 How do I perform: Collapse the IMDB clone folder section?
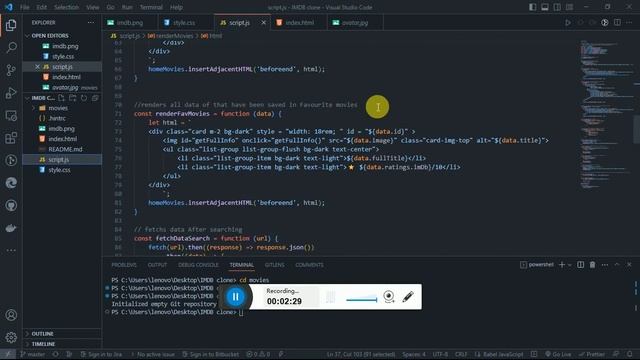pos(27,98)
